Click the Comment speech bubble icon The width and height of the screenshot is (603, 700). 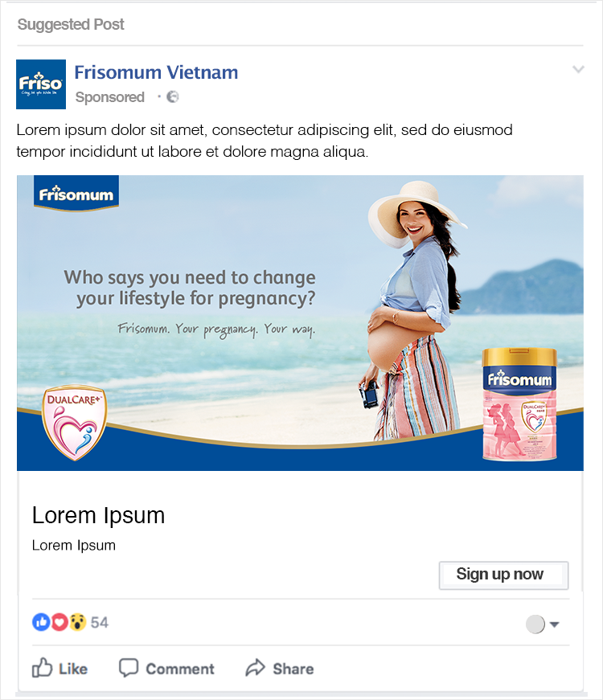click(129, 668)
